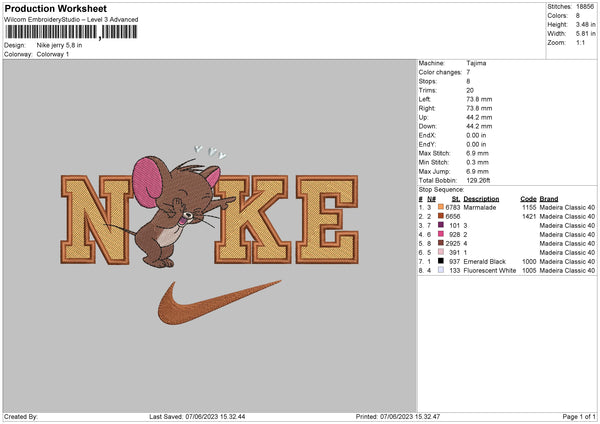Click the Color changes value 7
The width and height of the screenshot is (600, 424).
point(468,72)
